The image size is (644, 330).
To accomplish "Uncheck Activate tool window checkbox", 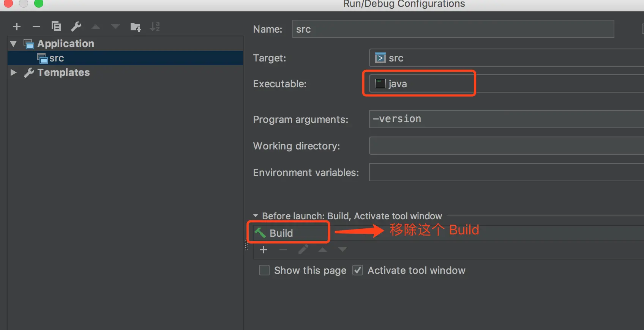I will tap(358, 270).
